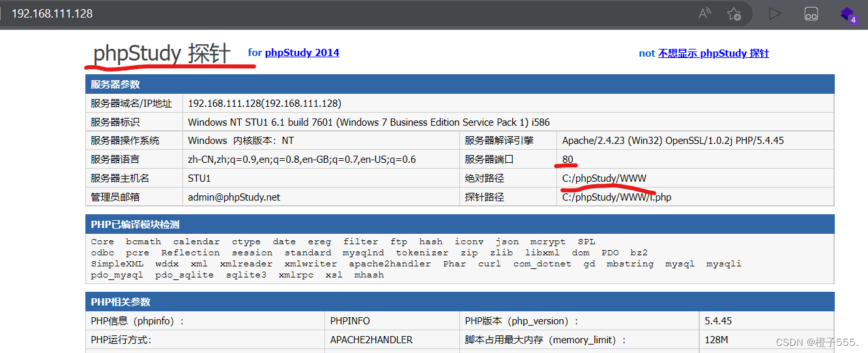Click the rounded-square face browser toolbar icon
This screenshot has height=353, width=868.
click(x=811, y=14)
